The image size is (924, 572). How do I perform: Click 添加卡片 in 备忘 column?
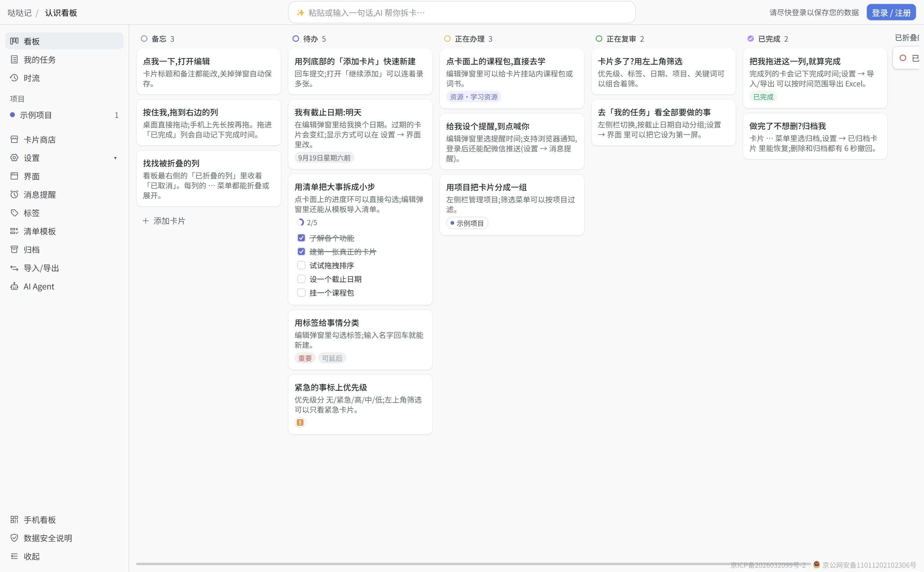pos(164,220)
